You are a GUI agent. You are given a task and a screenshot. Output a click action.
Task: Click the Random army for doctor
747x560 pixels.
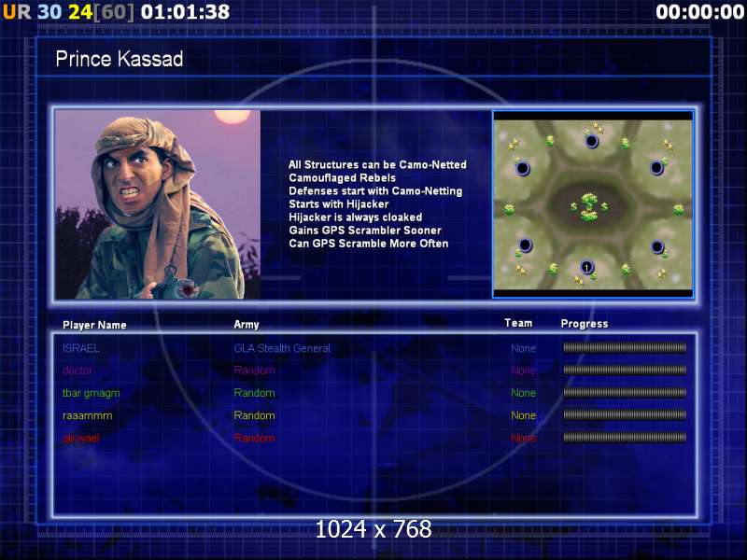[254, 371]
